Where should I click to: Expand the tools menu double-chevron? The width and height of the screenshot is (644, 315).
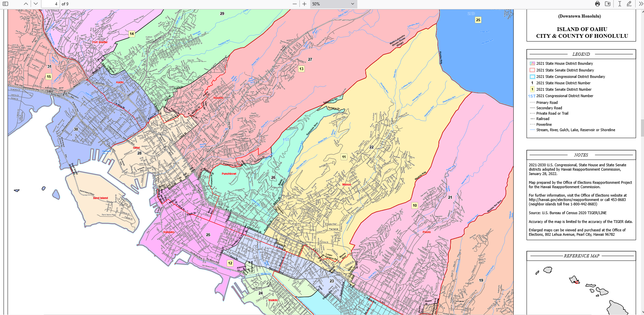click(x=640, y=4)
